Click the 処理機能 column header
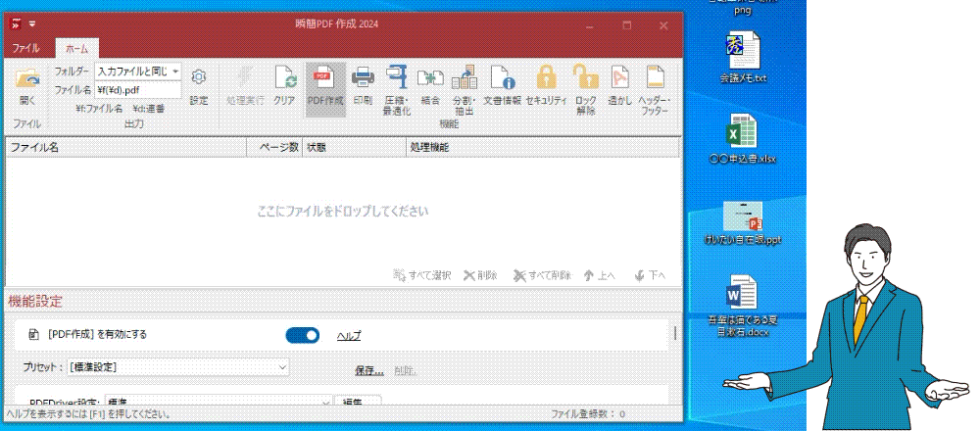 542,148
